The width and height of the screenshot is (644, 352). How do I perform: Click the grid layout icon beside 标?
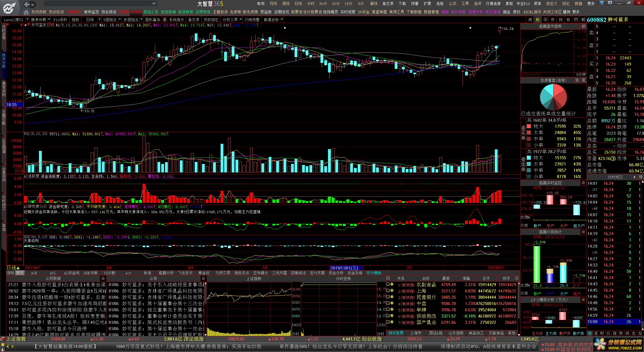[x=545, y=20]
